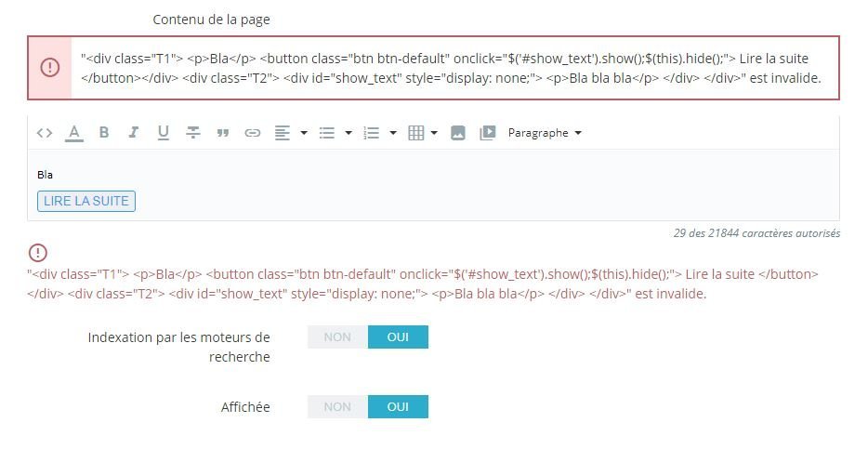The width and height of the screenshot is (868, 449).
Task: Toggle italic formatting
Action: [134, 132]
